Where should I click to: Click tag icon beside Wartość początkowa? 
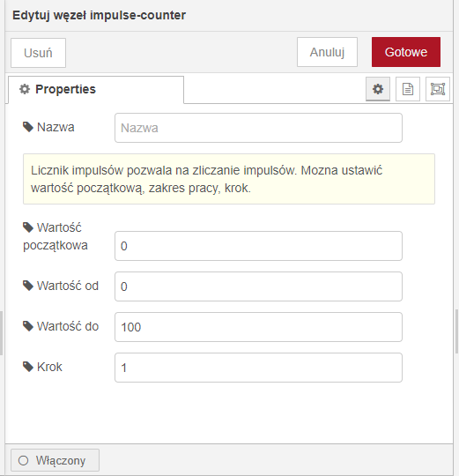click(28, 227)
